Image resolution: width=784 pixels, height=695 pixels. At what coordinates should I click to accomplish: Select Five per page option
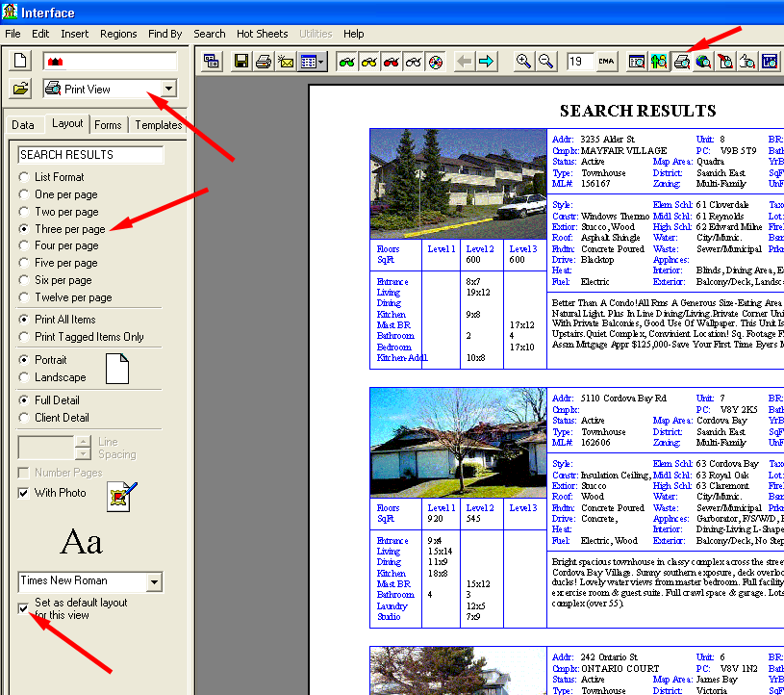(x=23, y=263)
